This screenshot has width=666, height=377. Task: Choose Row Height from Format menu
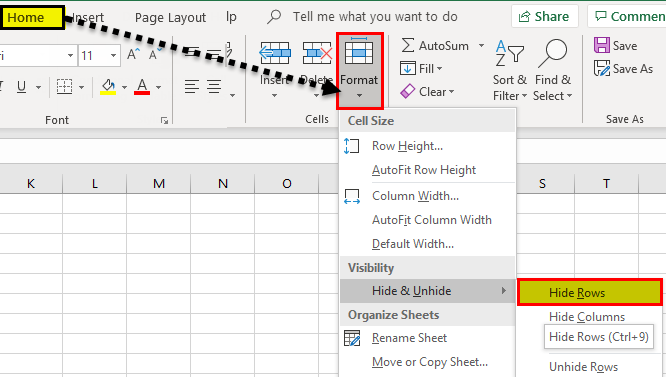pyautogui.click(x=428, y=146)
